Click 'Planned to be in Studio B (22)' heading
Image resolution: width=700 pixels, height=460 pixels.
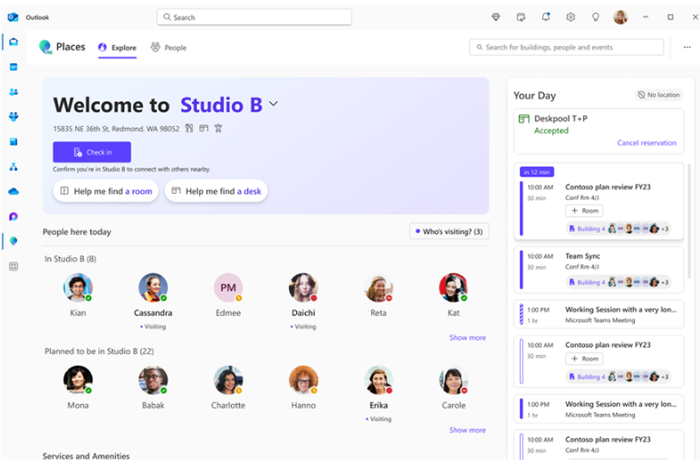(x=99, y=351)
